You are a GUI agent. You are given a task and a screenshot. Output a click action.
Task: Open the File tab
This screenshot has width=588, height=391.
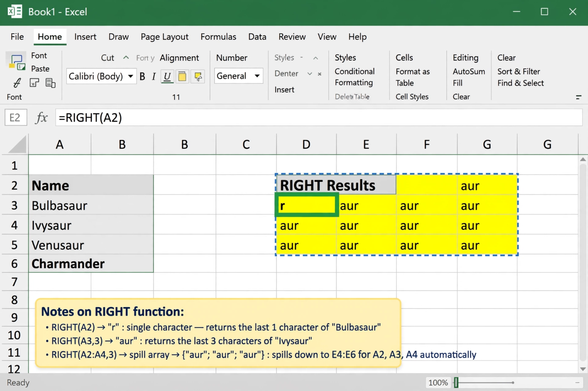click(17, 37)
